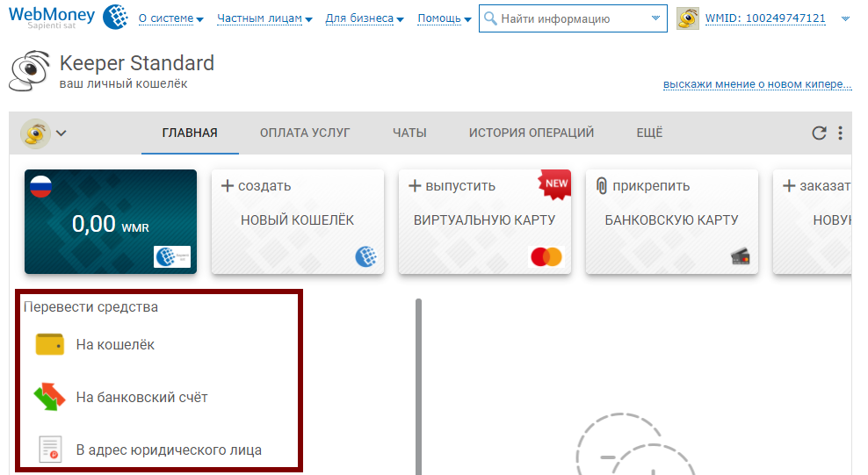Click the ant avatar beside WMID
Viewport: 868px width, 475px height.
click(x=688, y=18)
